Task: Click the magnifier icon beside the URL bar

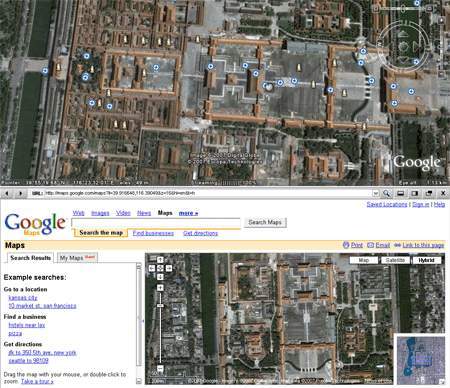Action: pos(387,193)
